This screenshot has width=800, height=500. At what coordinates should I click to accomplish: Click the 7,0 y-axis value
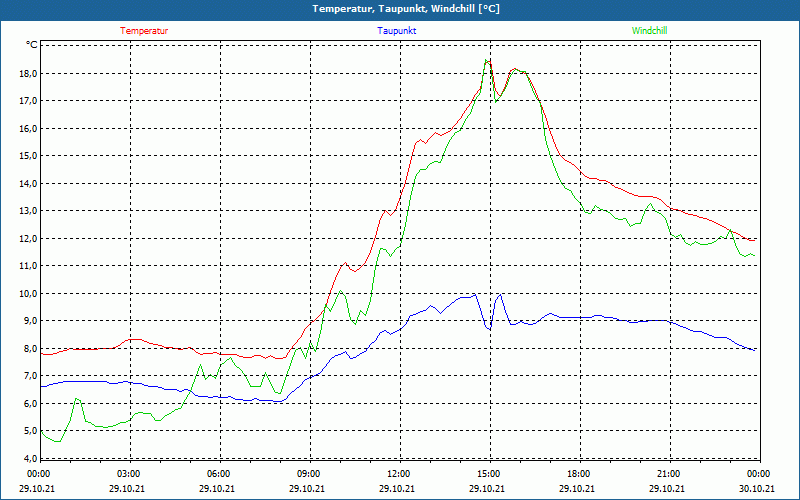point(31,376)
